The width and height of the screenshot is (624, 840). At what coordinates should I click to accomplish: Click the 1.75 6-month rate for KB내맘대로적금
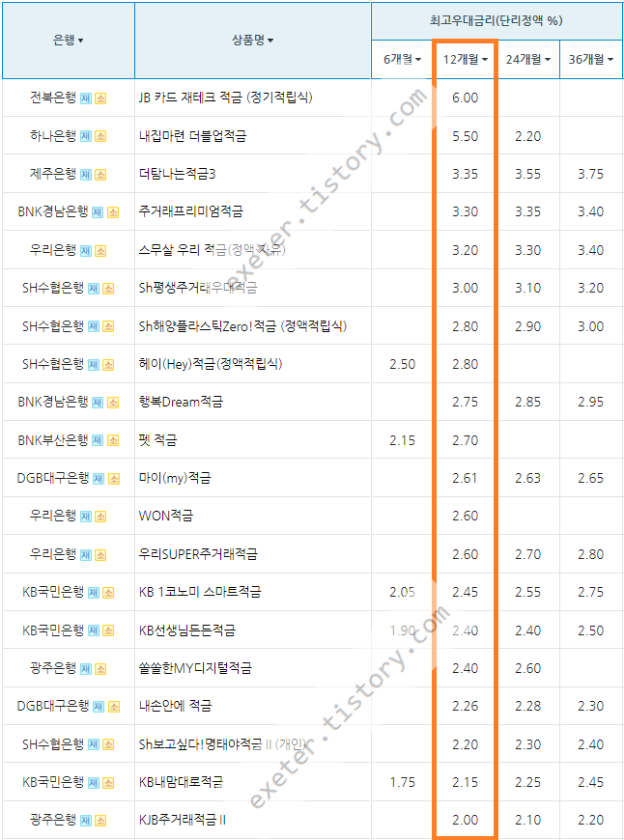coord(402,783)
